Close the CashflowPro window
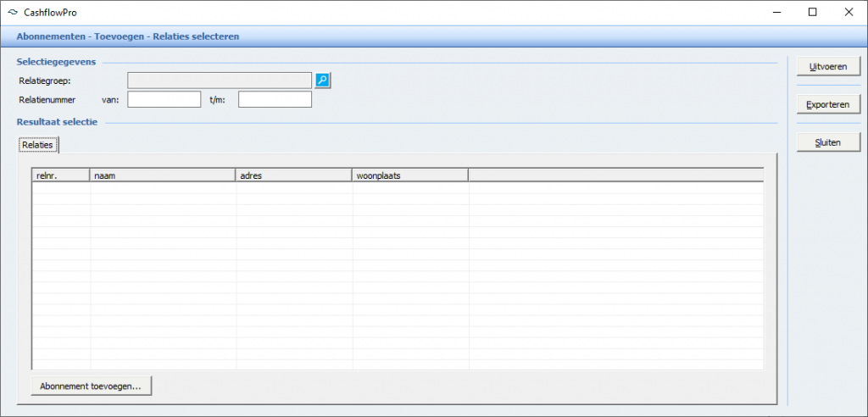868x417 pixels. (849, 12)
